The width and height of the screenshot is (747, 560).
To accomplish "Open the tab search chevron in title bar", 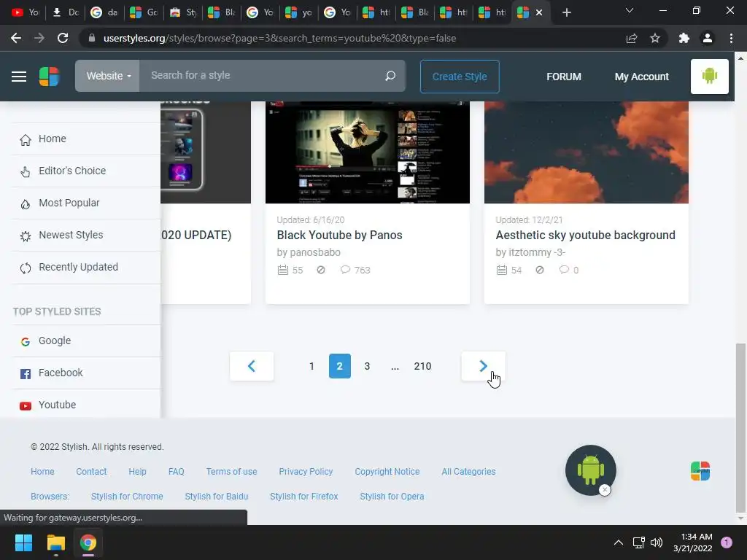I will pos(630,10).
